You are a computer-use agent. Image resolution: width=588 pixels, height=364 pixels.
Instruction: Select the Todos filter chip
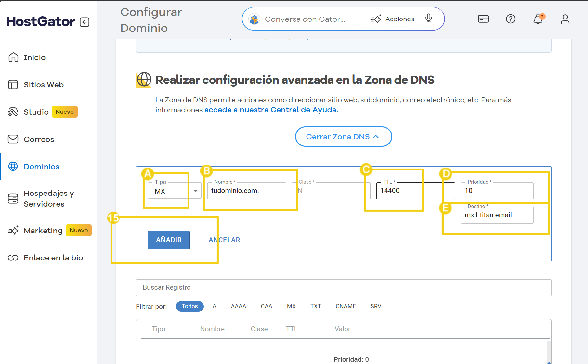189,306
